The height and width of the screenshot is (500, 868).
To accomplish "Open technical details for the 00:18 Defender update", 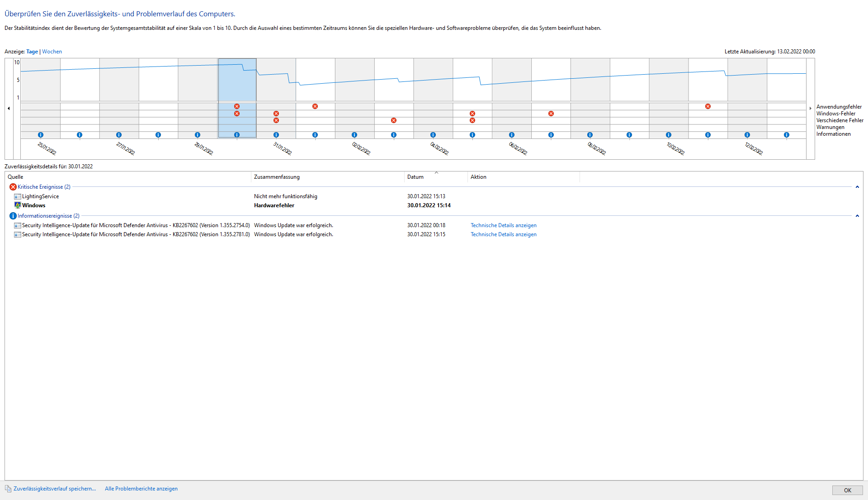I will coord(503,225).
